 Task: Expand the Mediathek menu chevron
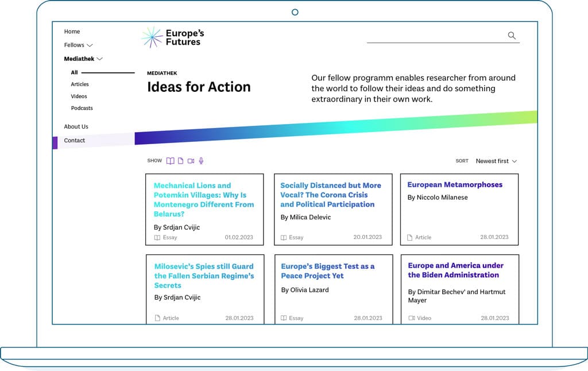(x=100, y=59)
